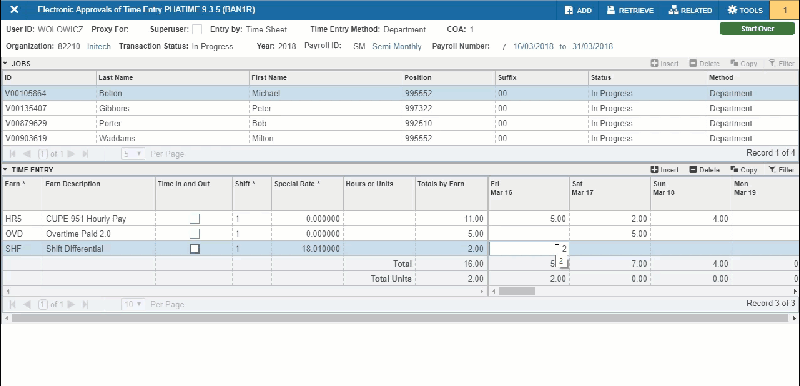The width and height of the screenshot is (800, 386).
Task: Open the Semi Monthly payroll link
Action: point(397,46)
